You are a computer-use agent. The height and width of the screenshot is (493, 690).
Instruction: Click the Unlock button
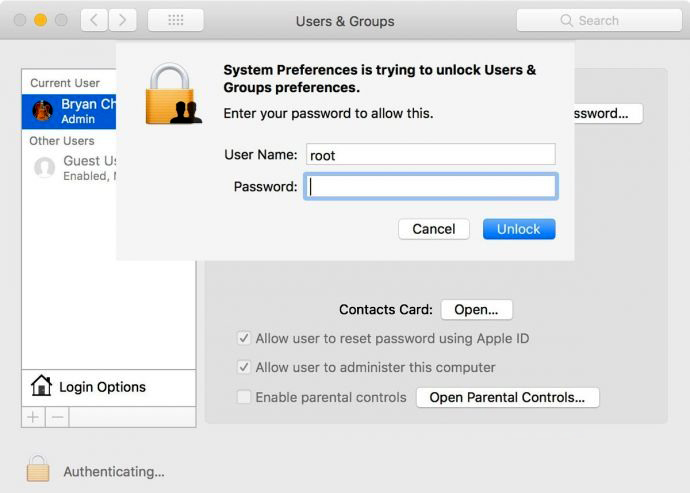519,229
